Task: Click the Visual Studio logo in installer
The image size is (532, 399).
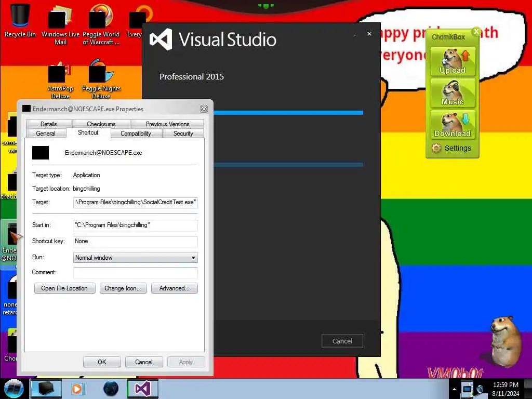Action: [x=161, y=39]
